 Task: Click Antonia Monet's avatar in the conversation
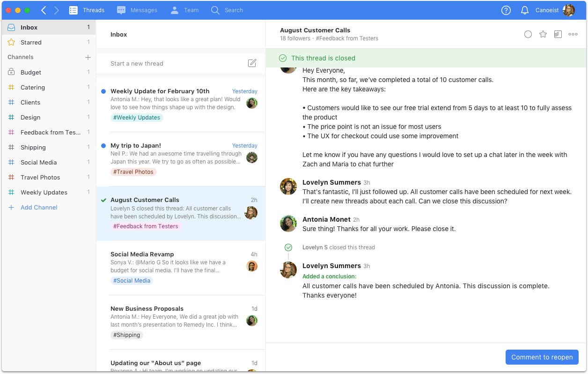click(288, 224)
